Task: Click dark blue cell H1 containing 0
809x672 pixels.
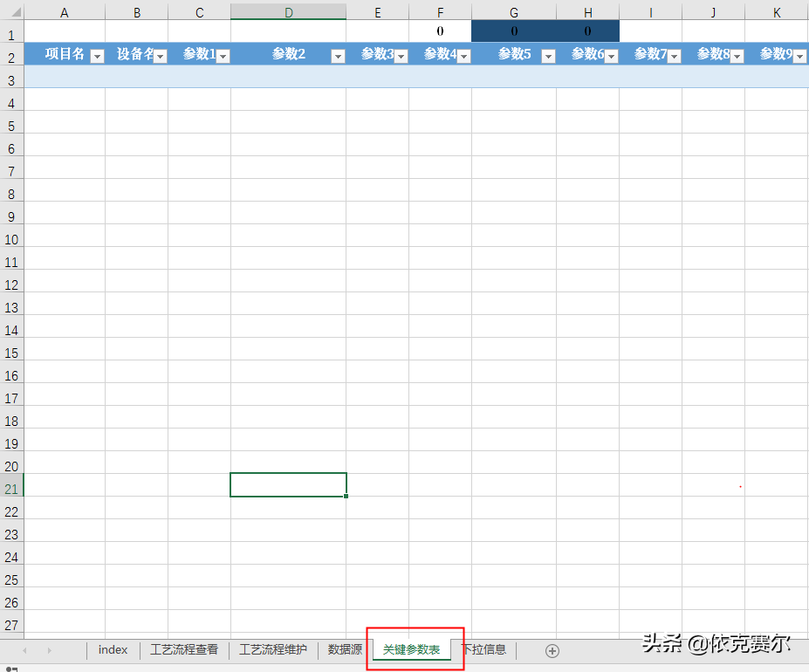Action: 587,31
